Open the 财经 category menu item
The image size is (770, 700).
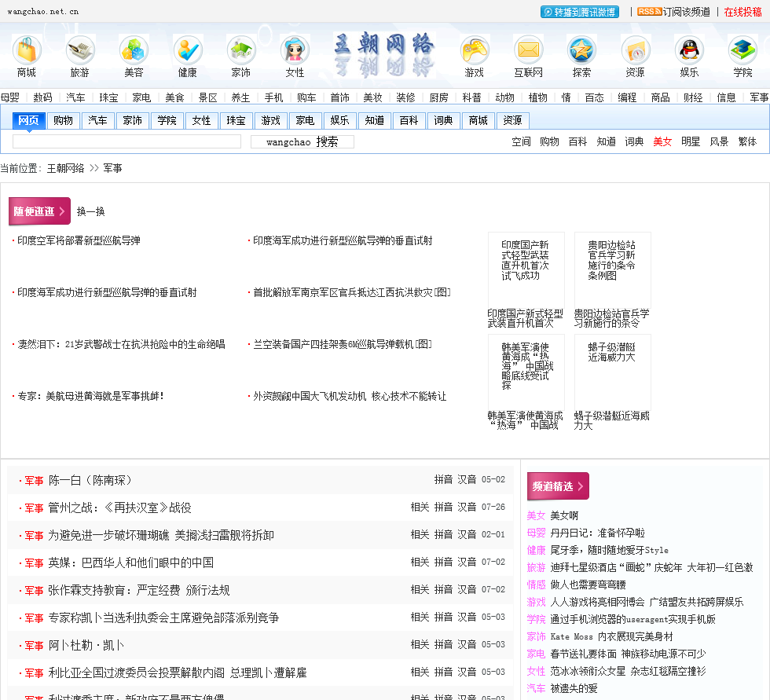[693, 97]
